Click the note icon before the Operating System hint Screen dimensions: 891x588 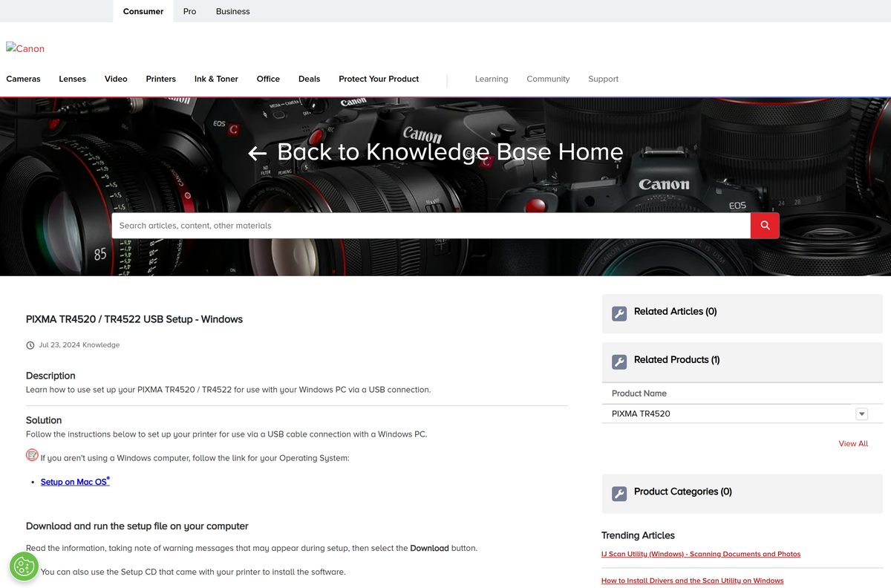click(x=32, y=455)
